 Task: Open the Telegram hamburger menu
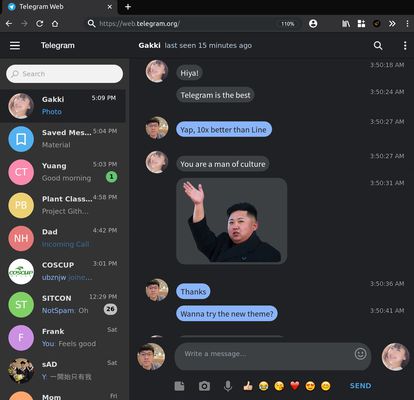[15, 45]
